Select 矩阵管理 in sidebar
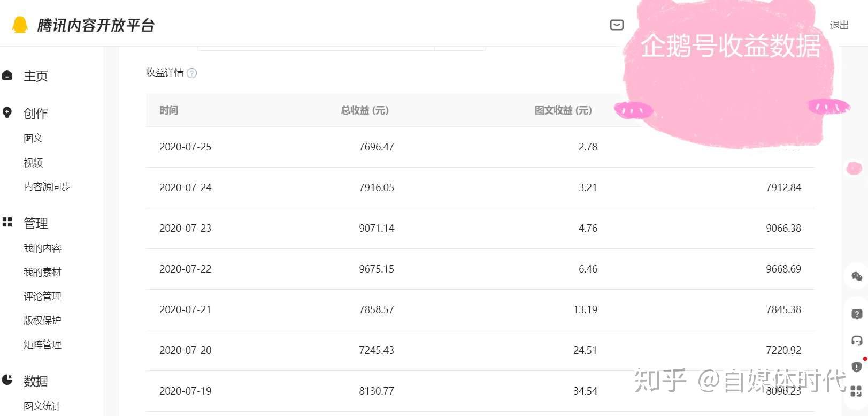The image size is (868, 416). coord(42,344)
